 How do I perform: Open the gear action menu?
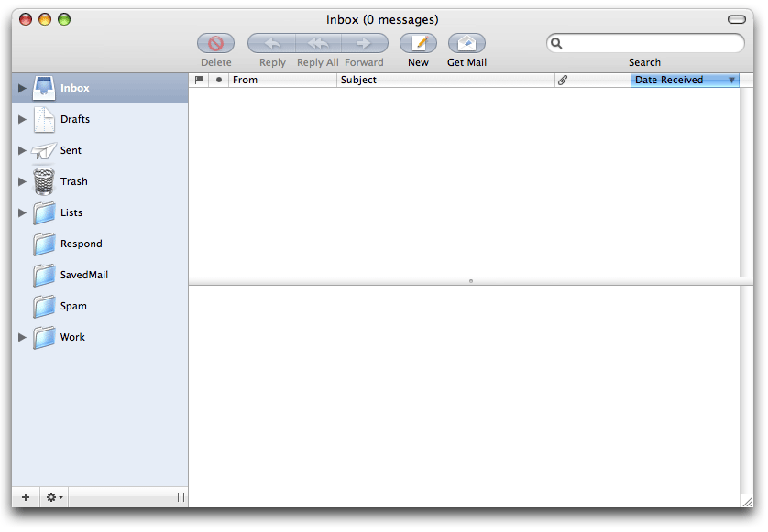(x=54, y=497)
